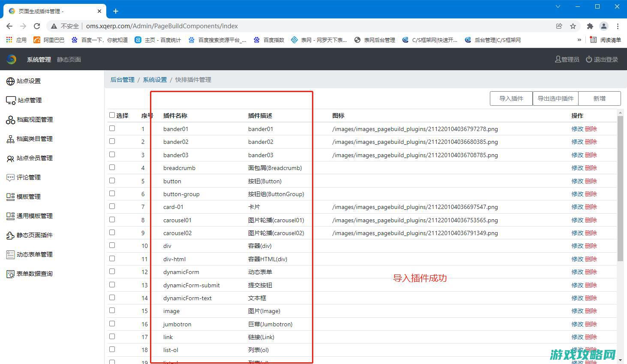627x364 pixels.
Task: Open 档案类目管理 in sidebar
Action: pyautogui.click(x=30, y=139)
